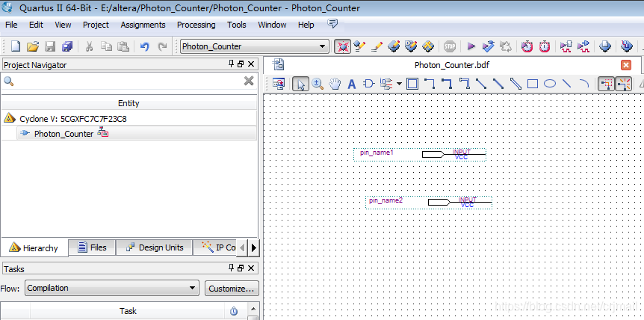Select the Block tool double-square icon
This screenshot has height=320, width=644.
(412, 84)
